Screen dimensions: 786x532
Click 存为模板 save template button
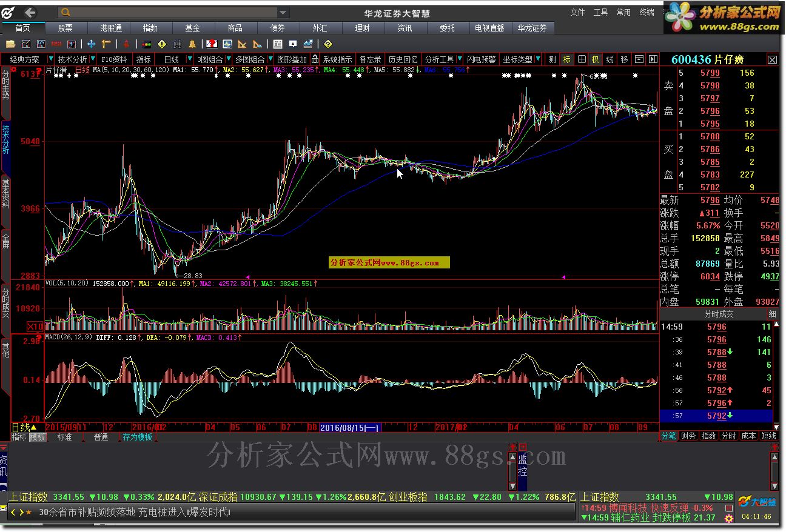(138, 437)
